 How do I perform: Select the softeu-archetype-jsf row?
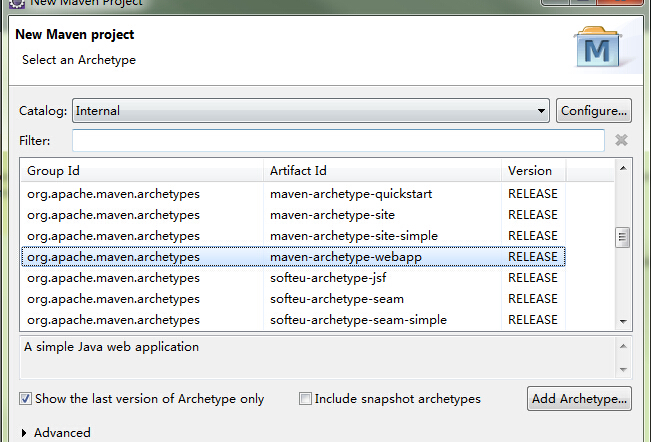pos(293,278)
